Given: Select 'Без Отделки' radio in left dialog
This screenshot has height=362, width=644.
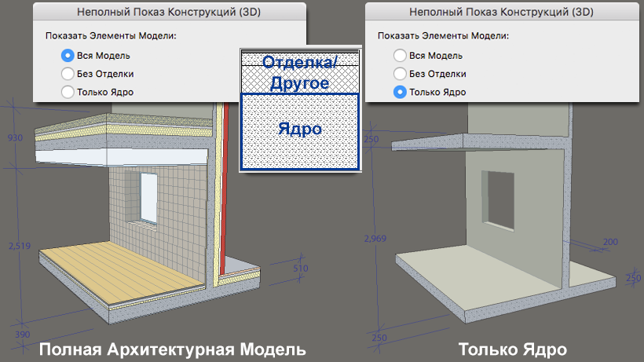Looking at the screenshot, I should click(x=68, y=74).
